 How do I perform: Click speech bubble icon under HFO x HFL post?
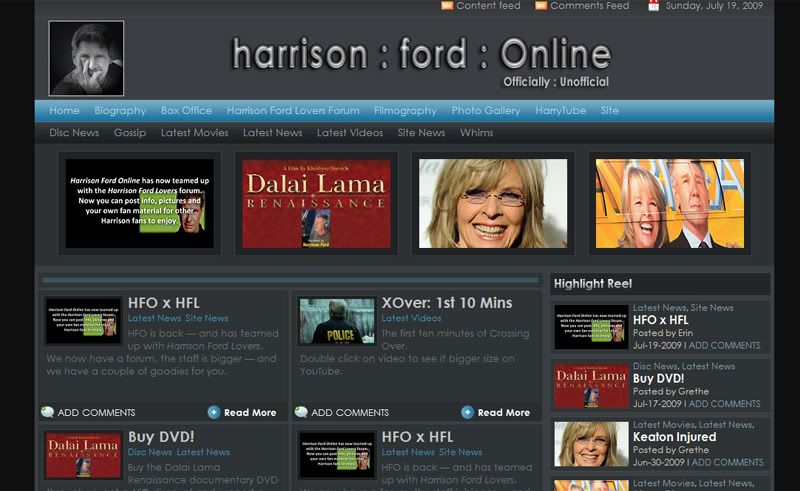pyautogui.click(x=47, y=412)
